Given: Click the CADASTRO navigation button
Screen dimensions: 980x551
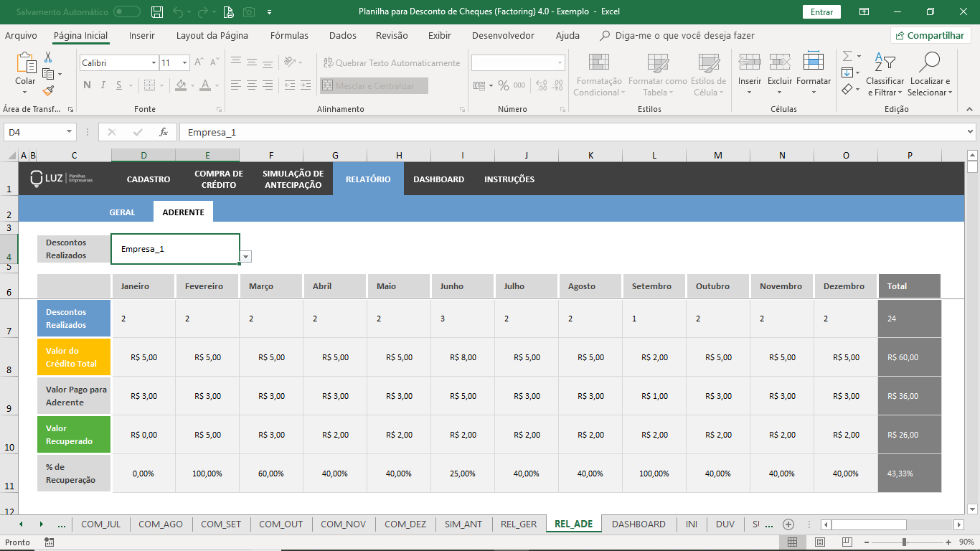Looking at the screenshot, I should [149, 179].
